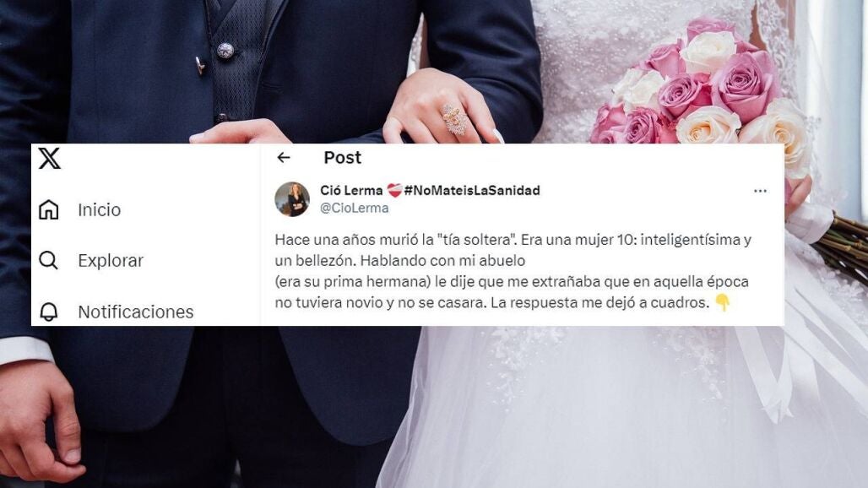The image size is (868, 488).
Task: Click the ring on the bride's hand
Action: [454, 119]
